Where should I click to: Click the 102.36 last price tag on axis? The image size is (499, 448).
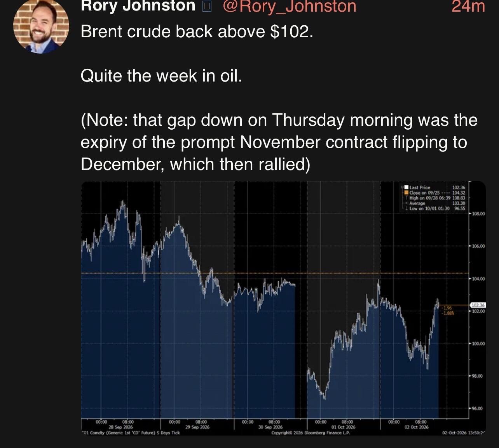[x=478, y=306]
